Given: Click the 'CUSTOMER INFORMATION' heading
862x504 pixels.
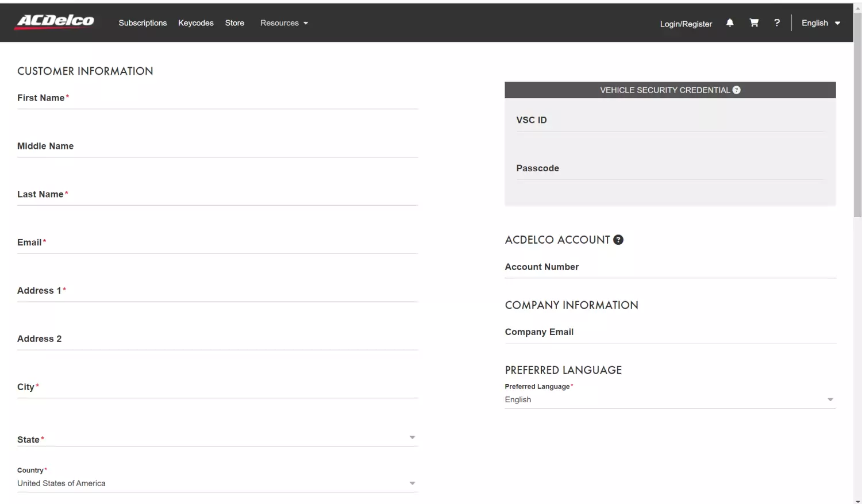Looking at the screenshot, I should pos(85,71).
